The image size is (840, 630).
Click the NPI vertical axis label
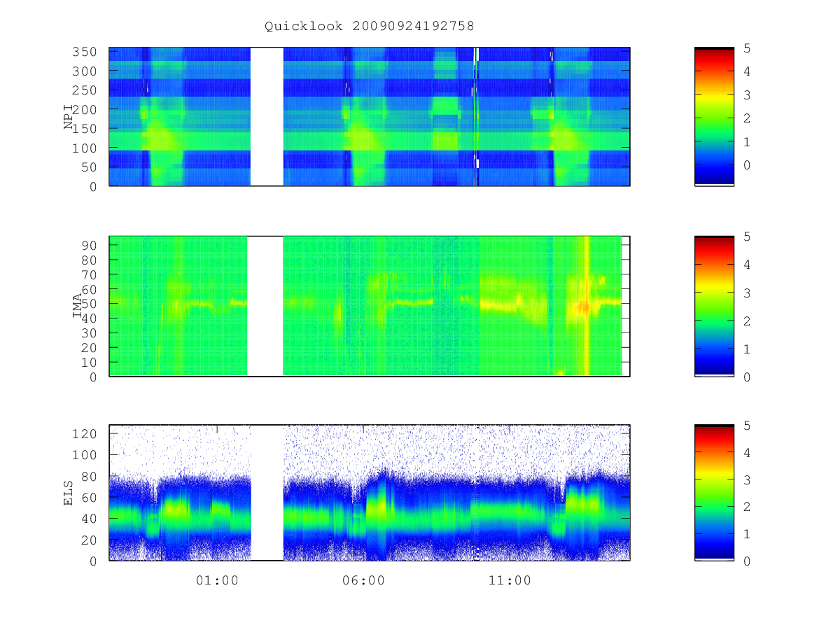pos(69,116)
